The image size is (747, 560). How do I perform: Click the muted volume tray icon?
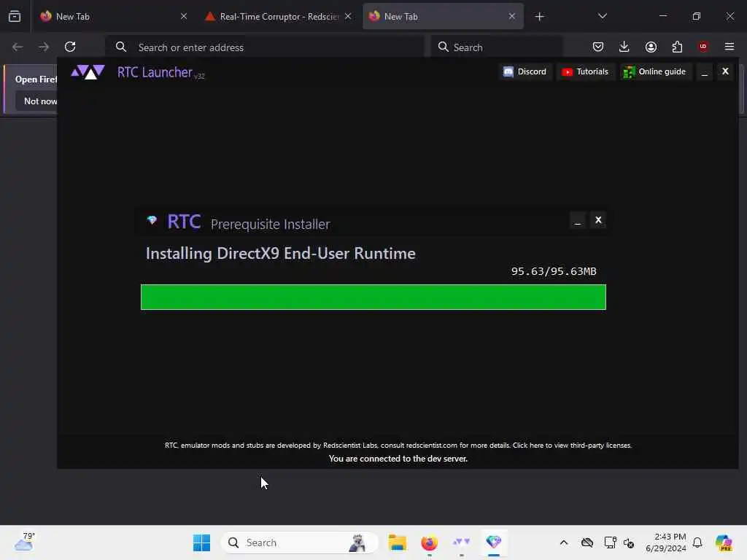click(629, 542)
